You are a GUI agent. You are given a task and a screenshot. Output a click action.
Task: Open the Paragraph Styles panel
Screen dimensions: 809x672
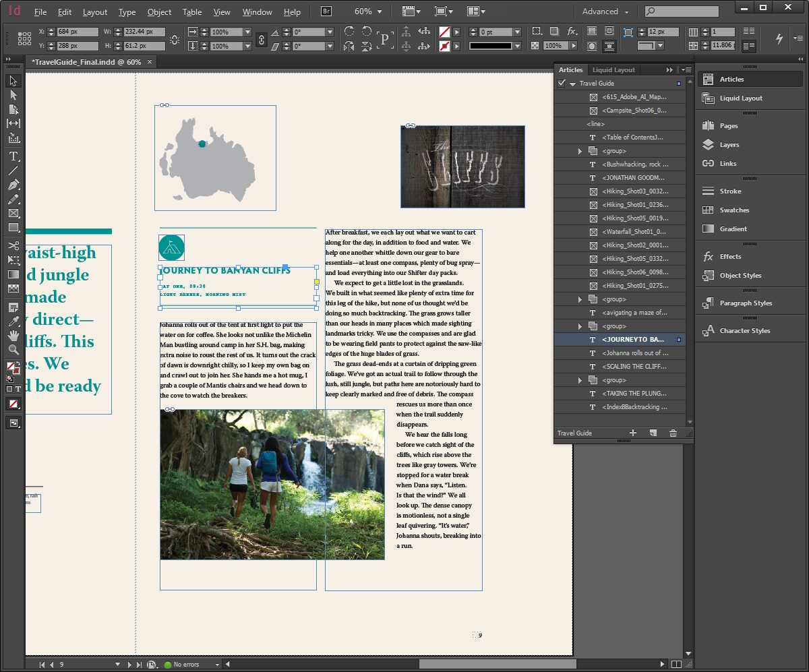click(x=747, y=303)
